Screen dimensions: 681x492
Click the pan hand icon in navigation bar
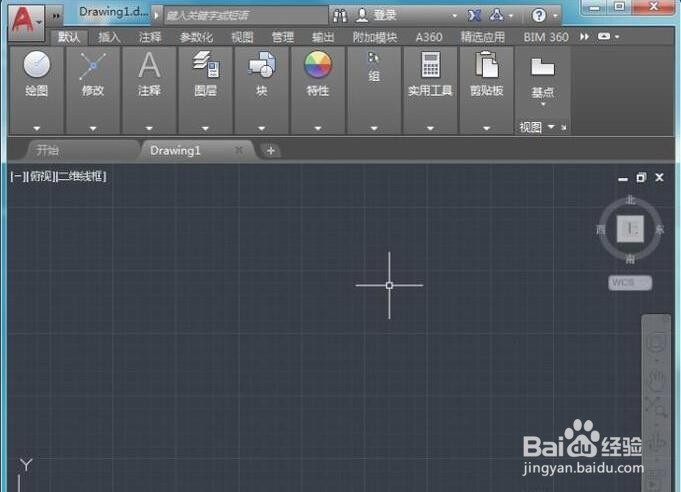click(x=656, y=380)
